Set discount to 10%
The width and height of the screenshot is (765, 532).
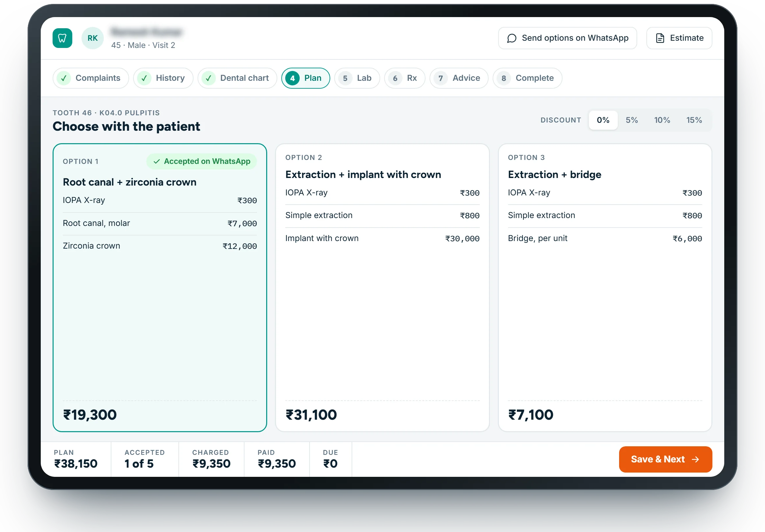[662, 120]
